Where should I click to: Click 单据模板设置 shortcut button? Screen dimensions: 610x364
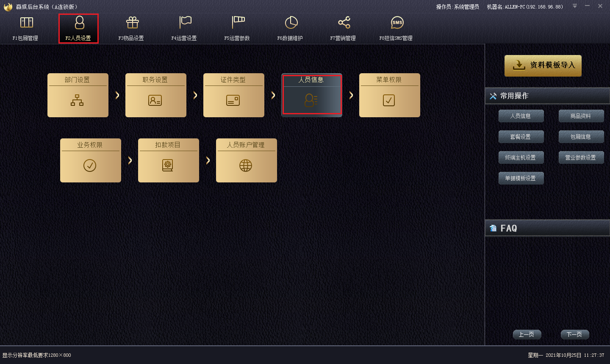tap(521, 178)
